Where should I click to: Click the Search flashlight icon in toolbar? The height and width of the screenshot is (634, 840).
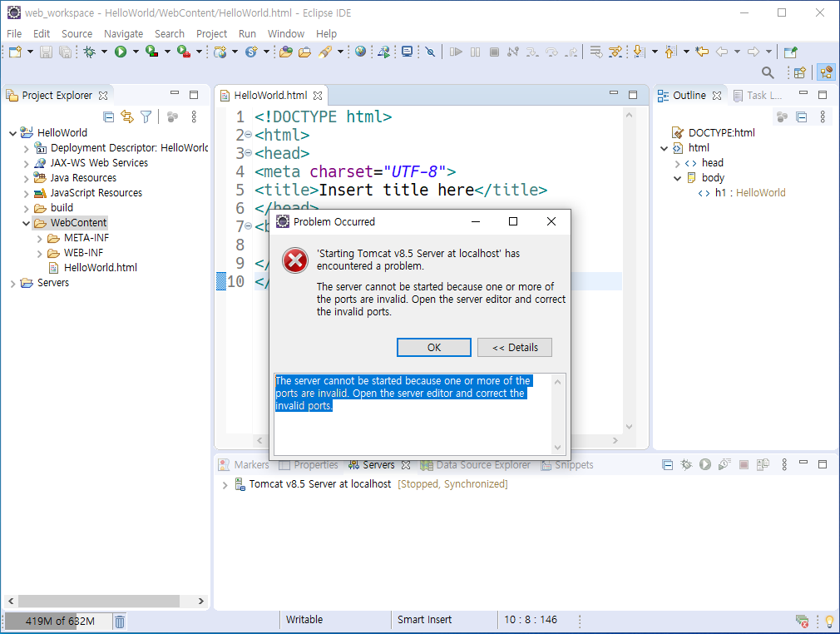[x=325, y=52]
